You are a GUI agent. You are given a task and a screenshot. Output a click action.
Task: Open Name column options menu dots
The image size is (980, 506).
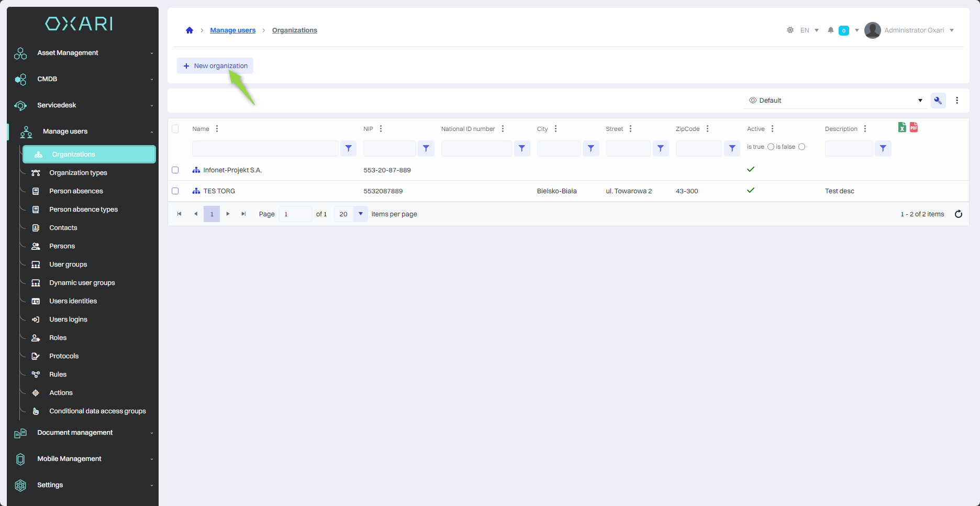(217, 129)
